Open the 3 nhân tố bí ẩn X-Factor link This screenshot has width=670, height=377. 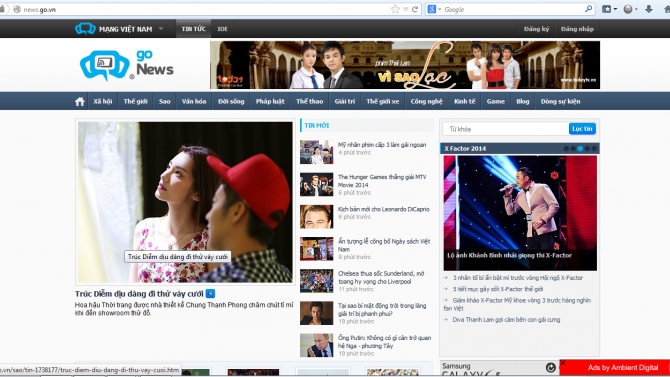[518, 278]
